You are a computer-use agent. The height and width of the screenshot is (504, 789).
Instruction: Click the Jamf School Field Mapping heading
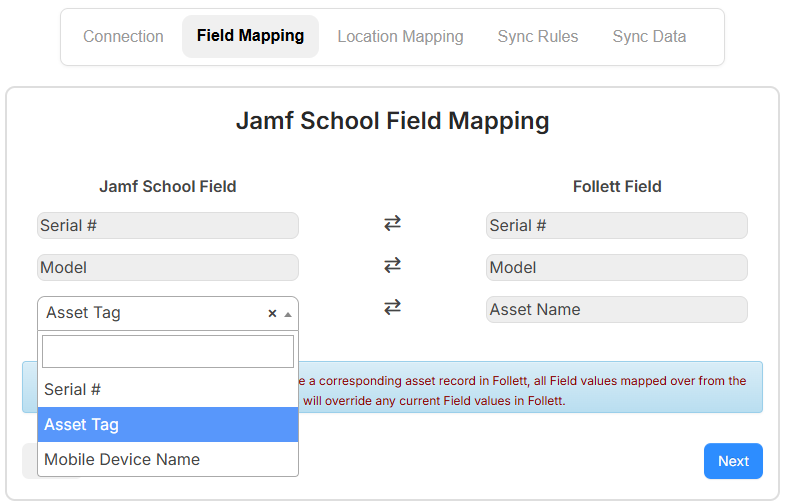(392, 121)
